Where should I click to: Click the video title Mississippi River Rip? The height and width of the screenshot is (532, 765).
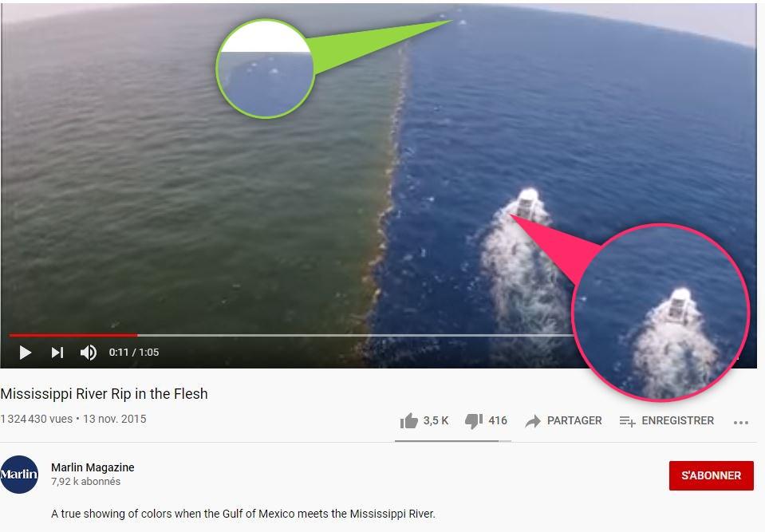click(x=104, y=393)
